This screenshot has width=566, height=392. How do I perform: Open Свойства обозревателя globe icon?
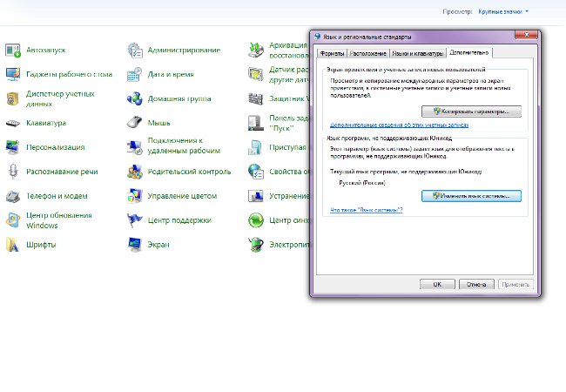tap(256, 172)
